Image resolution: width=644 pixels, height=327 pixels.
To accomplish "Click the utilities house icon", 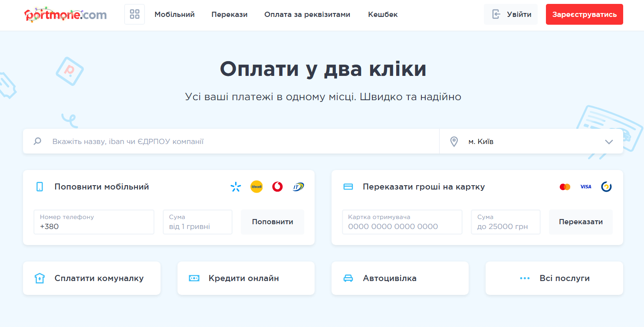I will (x=39, y=278).
